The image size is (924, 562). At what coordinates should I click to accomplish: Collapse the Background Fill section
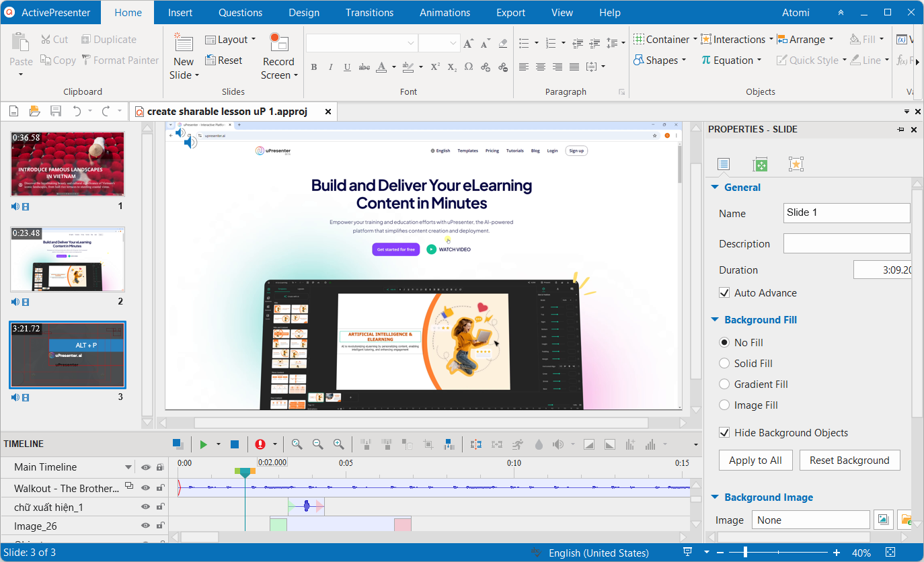click(716, 320)
